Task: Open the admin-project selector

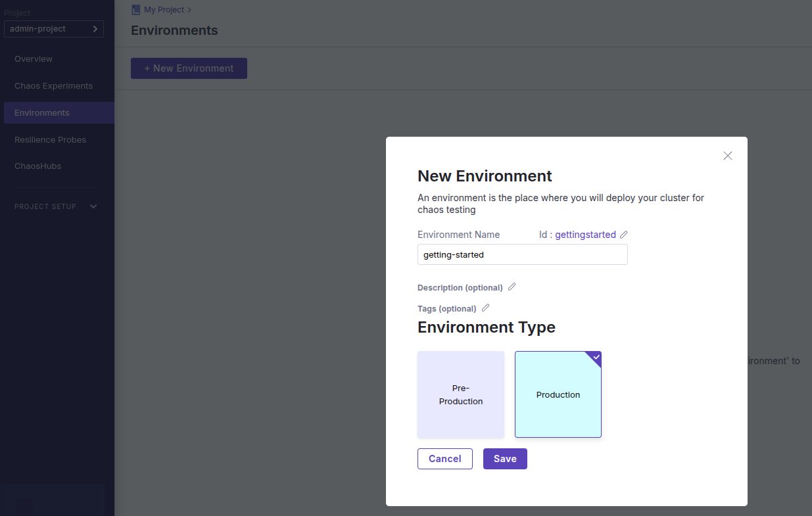Action: coord(54,29)
